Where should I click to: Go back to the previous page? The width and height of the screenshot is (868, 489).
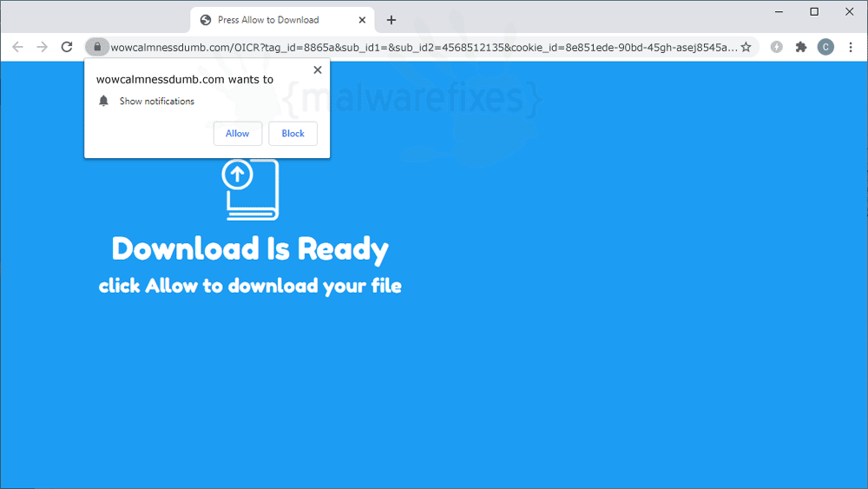[17, 47]
